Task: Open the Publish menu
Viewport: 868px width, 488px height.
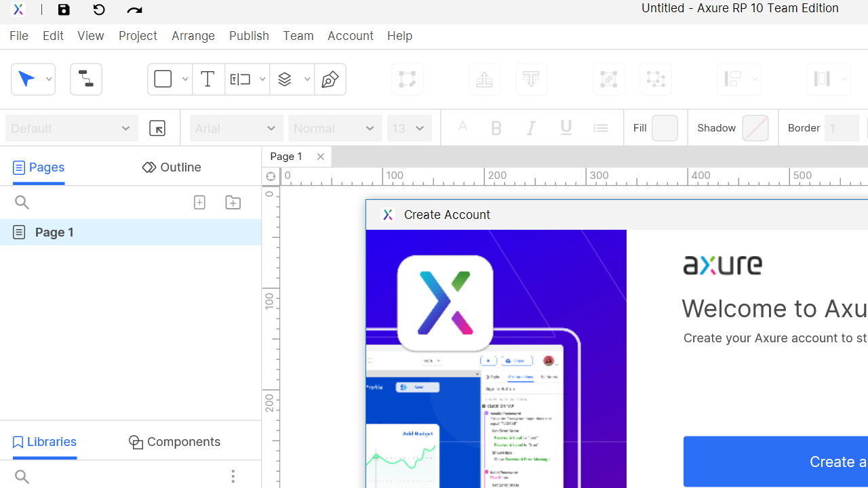Action: click(x=249, y=36)
